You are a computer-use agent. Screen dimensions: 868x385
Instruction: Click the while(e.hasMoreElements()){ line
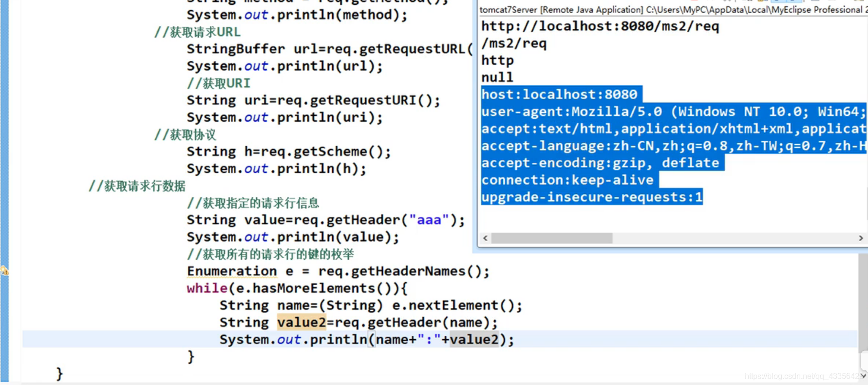[297, 289]
